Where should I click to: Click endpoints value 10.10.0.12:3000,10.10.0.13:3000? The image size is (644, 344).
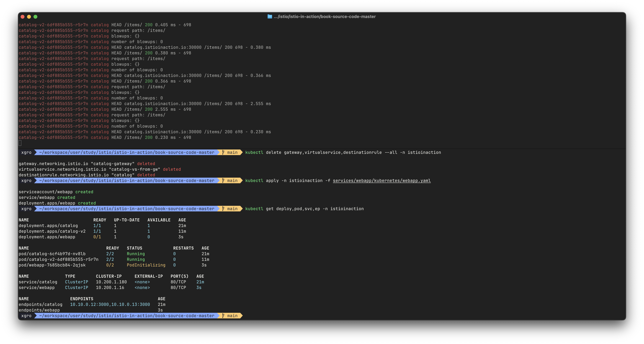(x=110, y=305)
